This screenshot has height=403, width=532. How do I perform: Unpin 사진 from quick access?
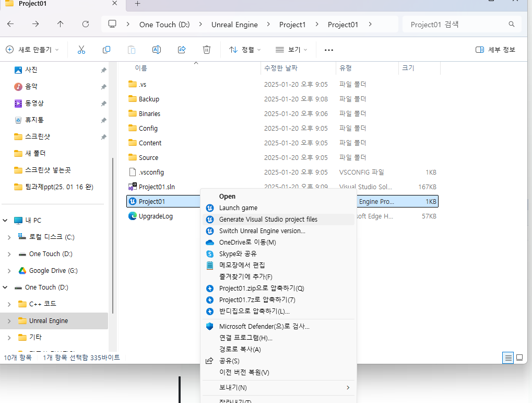[x=103, y=70]
